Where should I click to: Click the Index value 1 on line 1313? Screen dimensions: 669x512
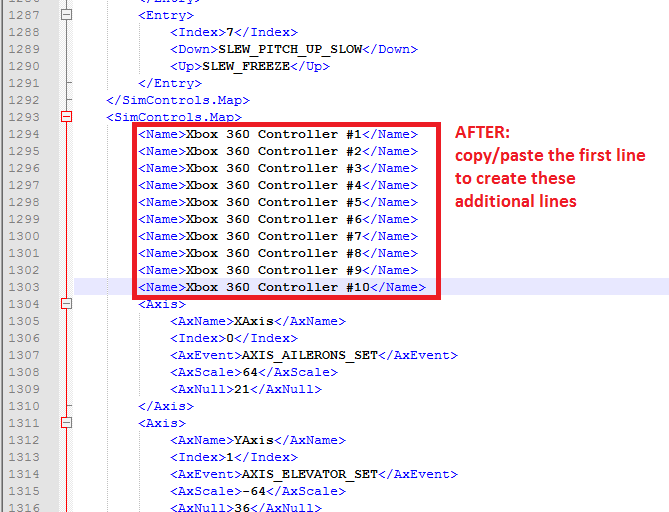[230, 457]
